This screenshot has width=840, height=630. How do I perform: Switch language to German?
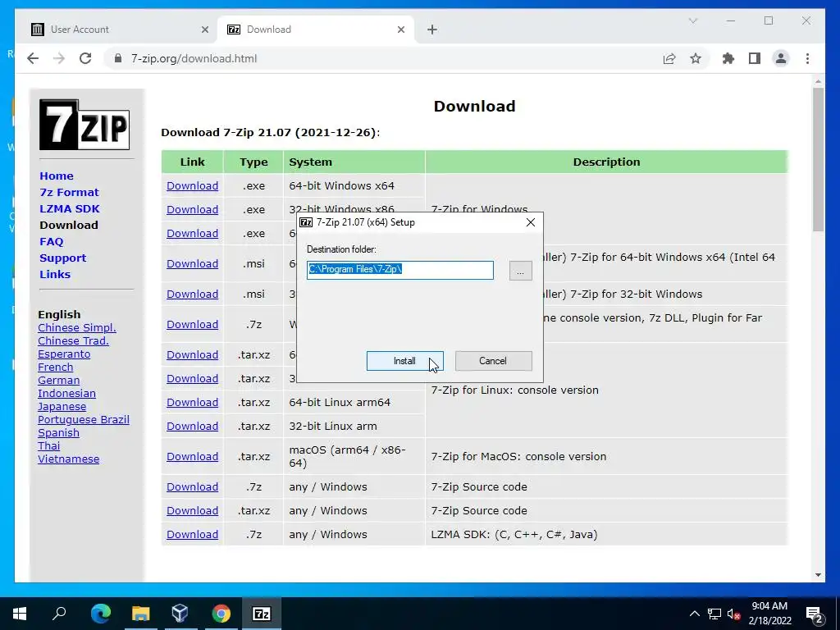[58, 381]
